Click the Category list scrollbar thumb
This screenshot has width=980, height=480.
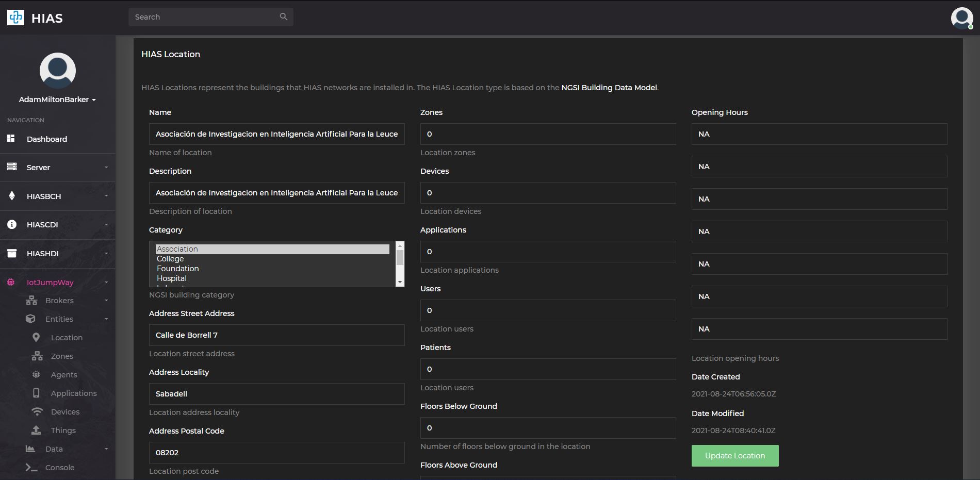coord(400,257)
